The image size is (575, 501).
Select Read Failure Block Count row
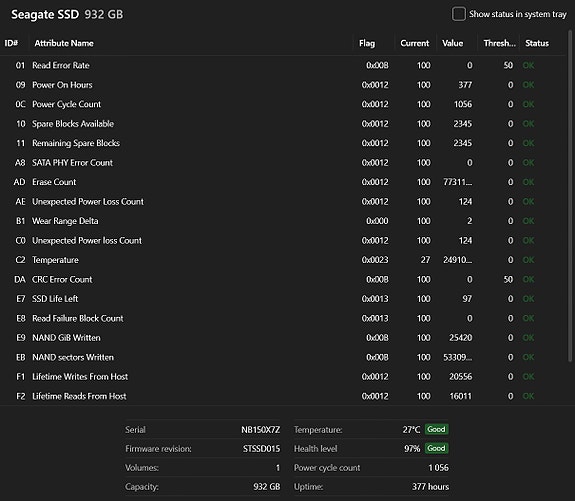282,318
